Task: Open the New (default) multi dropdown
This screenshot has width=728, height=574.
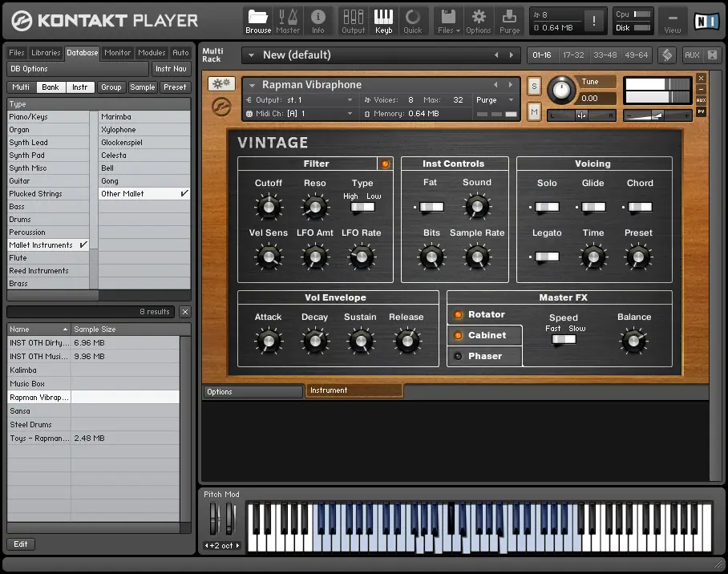Action: (251, 55)
